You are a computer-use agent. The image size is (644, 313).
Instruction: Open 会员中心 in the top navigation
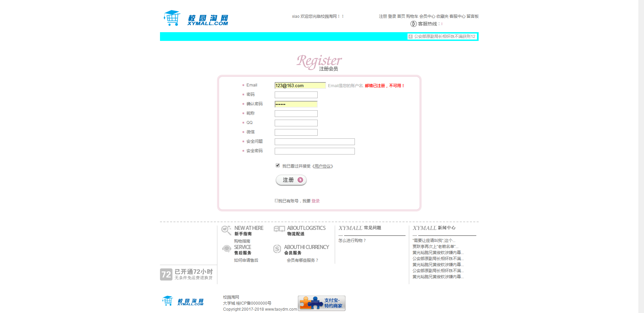click(x=427, y=16)
